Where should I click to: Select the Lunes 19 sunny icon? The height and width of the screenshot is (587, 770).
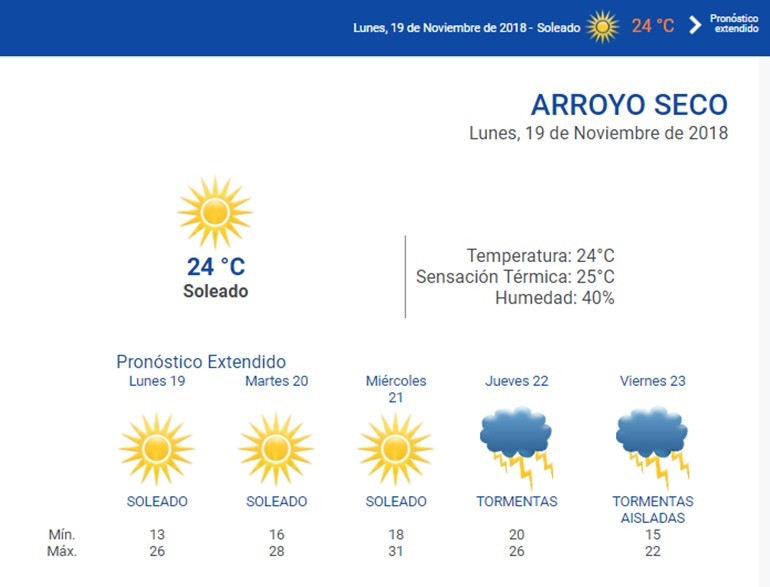coord(157,449)
